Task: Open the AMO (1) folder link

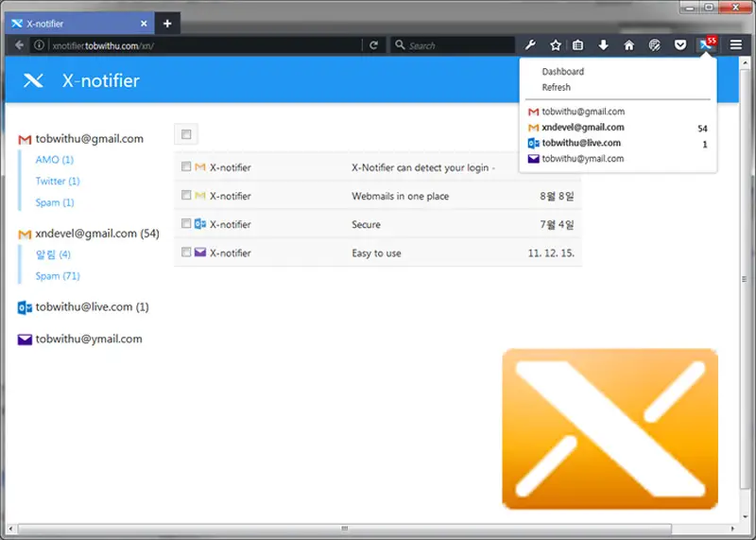Action: tap(54, 160)
